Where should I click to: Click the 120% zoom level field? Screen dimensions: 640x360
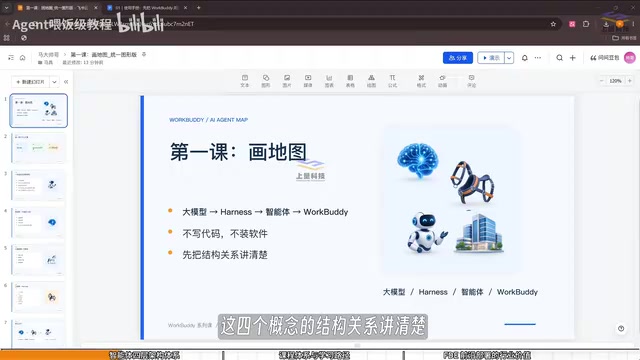615,81
